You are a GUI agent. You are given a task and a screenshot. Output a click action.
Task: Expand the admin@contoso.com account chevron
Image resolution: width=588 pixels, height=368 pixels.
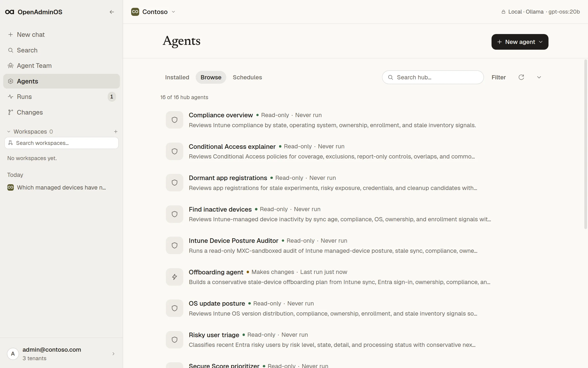(x=113, y=354)
